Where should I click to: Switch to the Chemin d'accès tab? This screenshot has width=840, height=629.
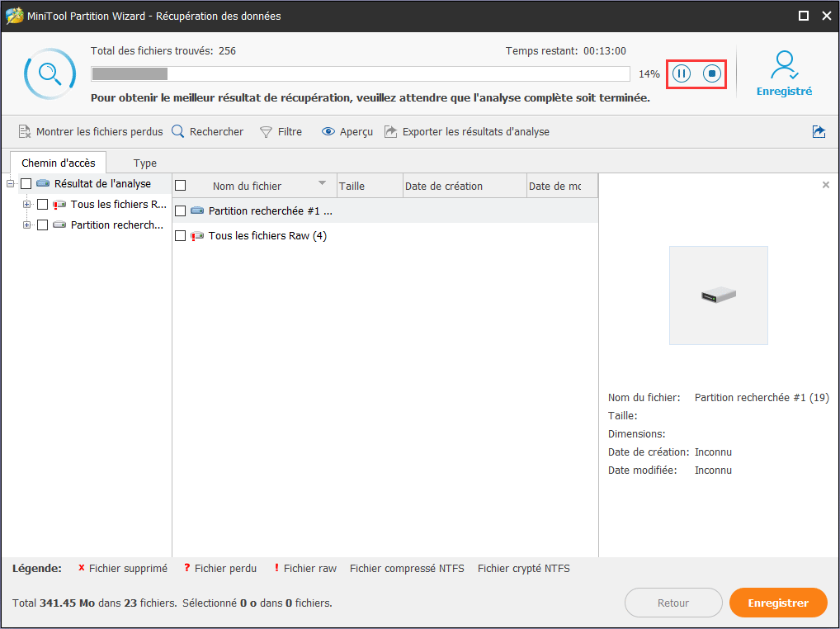coord(59,163)
